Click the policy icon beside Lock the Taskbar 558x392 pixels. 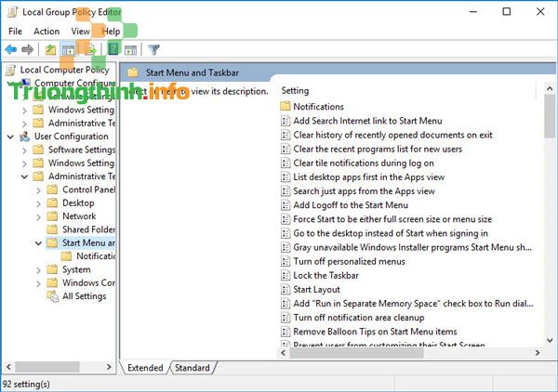[286, 275]
